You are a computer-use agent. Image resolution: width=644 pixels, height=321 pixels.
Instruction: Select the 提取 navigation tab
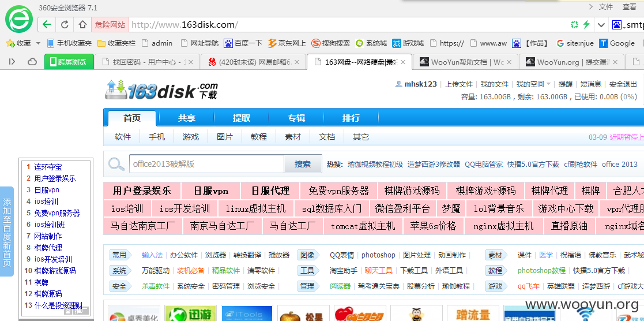(242, 118)
